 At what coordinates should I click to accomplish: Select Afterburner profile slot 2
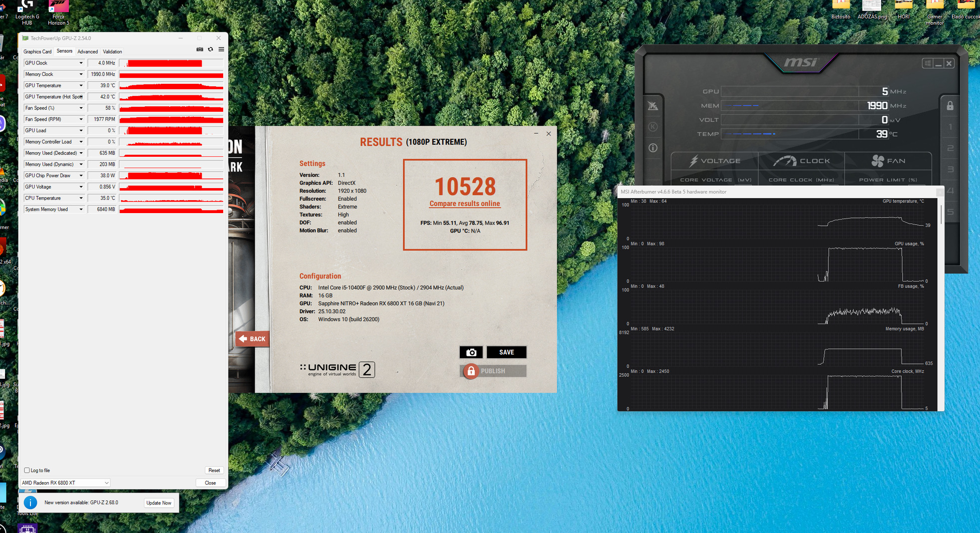point(950,148)
